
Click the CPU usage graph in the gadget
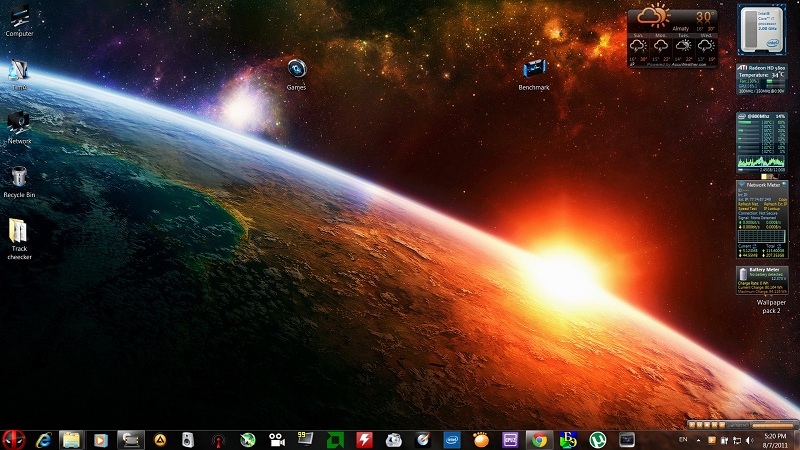[x=761, y=162]
